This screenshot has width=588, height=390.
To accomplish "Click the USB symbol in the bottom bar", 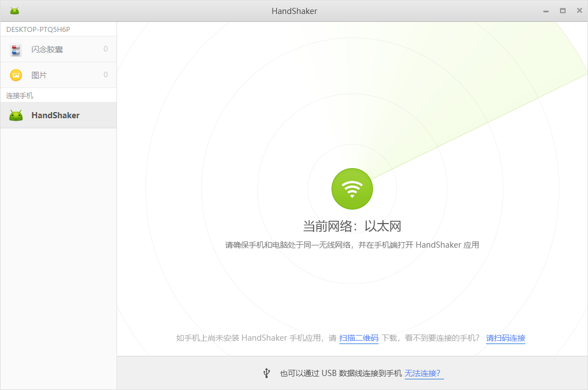I will (267, 373).
